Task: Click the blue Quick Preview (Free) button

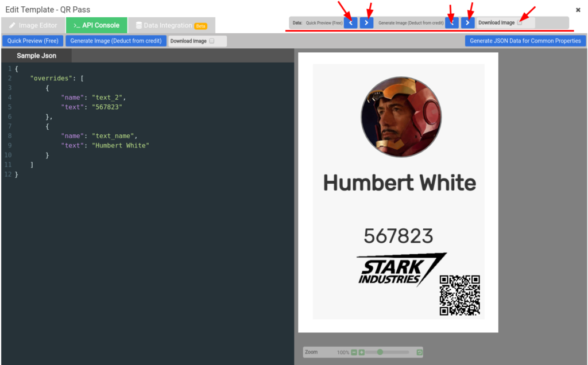Action: pos(33,41)
